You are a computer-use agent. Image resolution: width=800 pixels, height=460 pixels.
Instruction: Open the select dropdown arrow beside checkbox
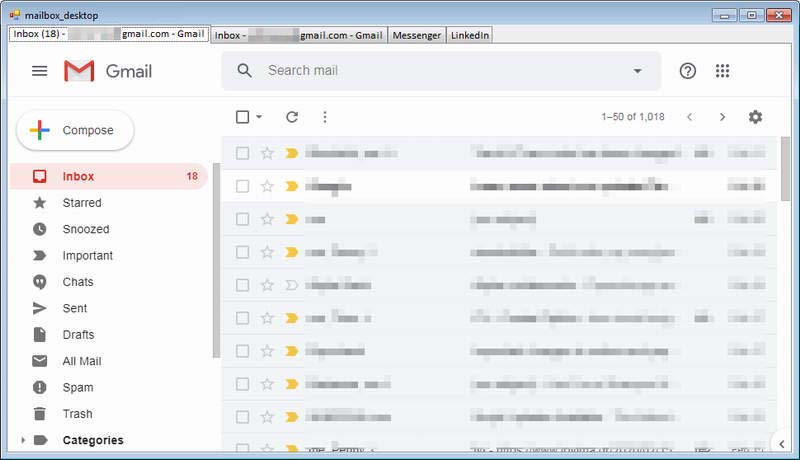pos(259,117)
